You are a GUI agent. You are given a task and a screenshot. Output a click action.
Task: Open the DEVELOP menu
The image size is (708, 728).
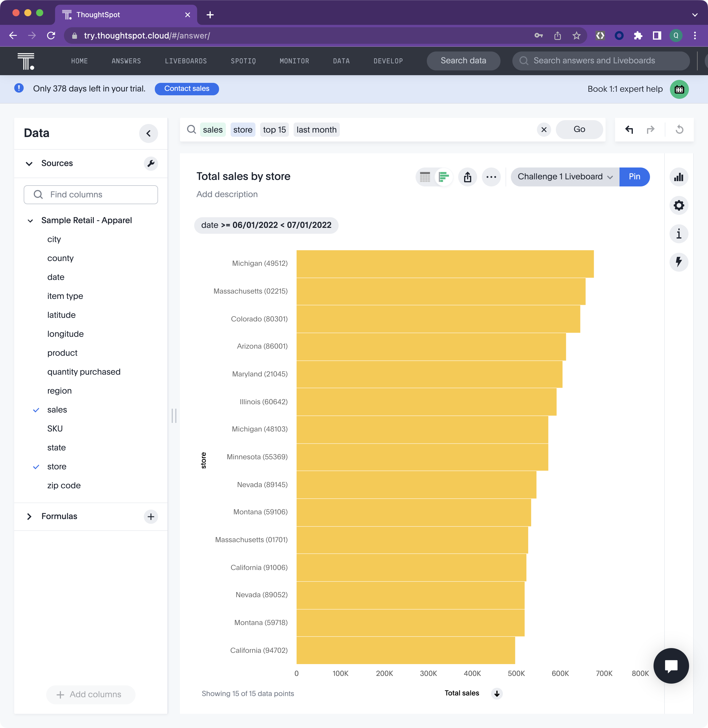(x=388, y=61)
